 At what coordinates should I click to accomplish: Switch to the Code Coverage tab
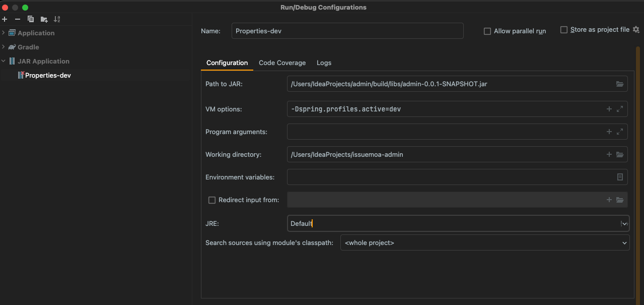click(x=282, y=63)
